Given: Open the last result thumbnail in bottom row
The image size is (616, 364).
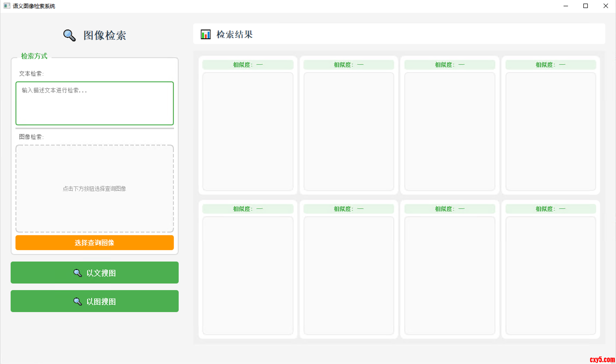Looking at the screenshot, I should [x=551, y=275].
